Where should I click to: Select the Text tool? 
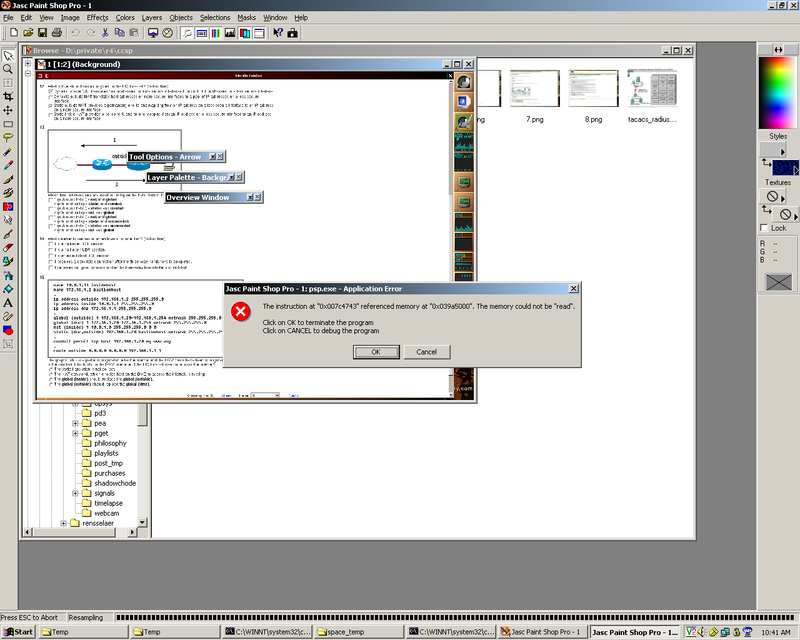8,303
